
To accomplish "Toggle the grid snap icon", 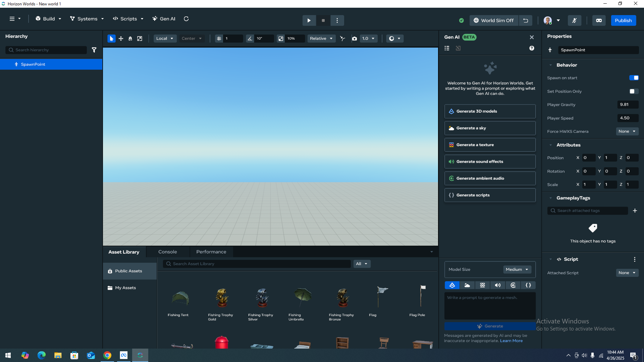I will coord(219,39).
